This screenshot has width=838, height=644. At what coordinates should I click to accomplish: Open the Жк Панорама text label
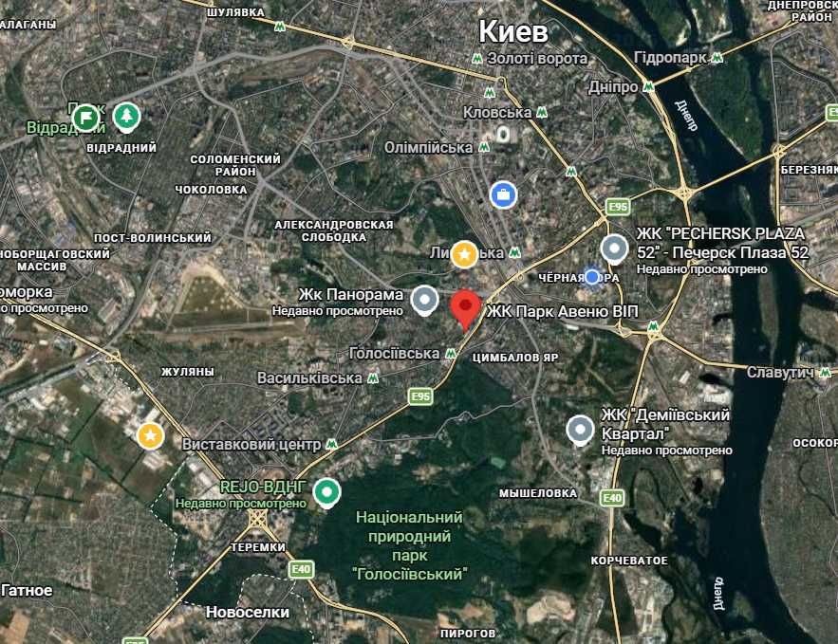[350, 294]
